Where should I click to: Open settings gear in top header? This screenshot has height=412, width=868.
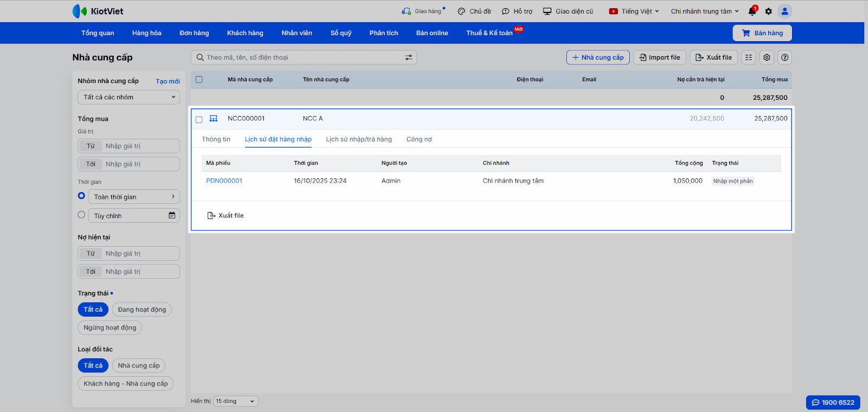[x=768, y=11]
